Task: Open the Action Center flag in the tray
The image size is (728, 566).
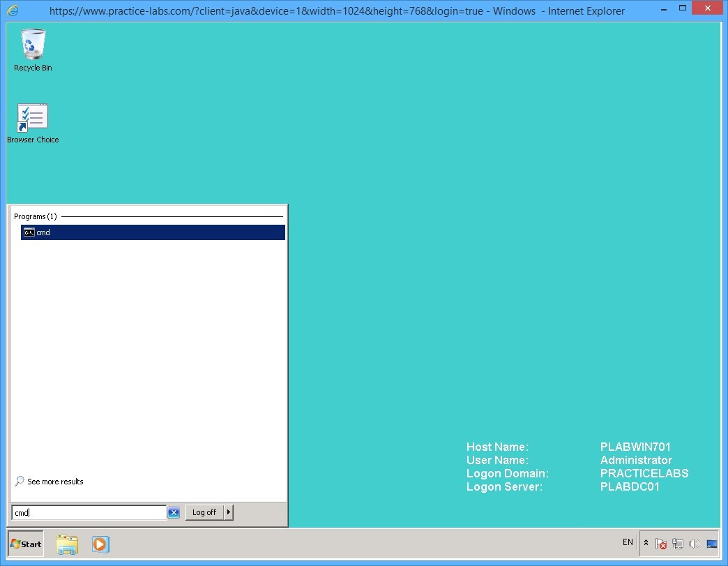Action: tap(661, 543)
